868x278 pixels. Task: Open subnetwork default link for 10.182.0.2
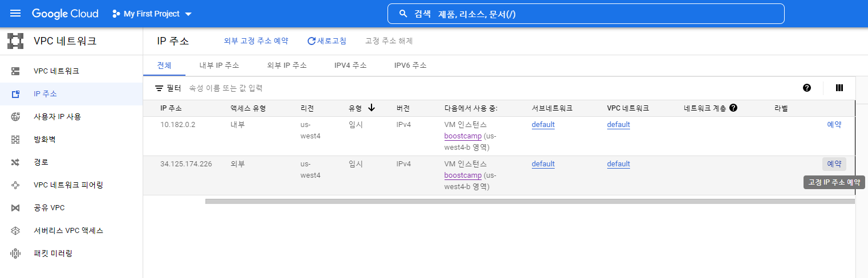pos(543,125)
